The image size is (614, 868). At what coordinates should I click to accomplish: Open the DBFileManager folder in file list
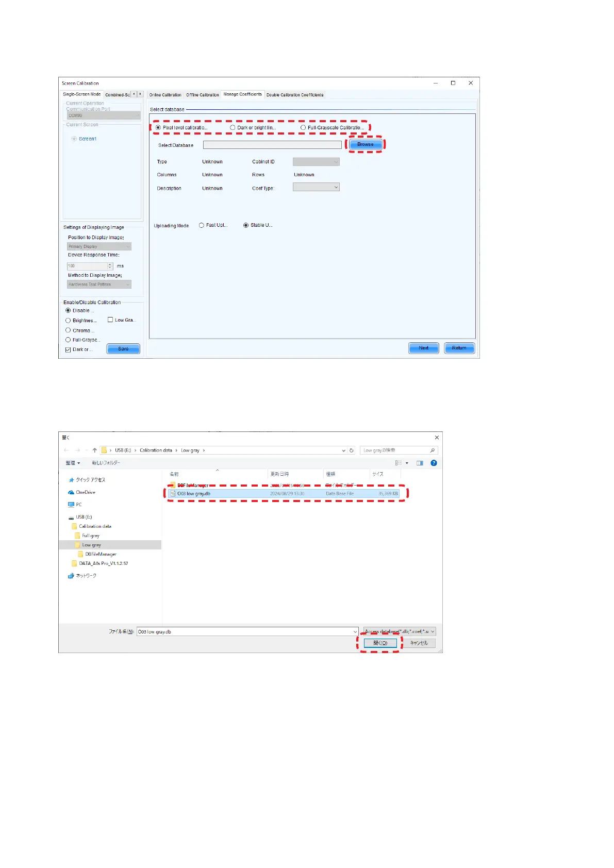coord(192,486)
